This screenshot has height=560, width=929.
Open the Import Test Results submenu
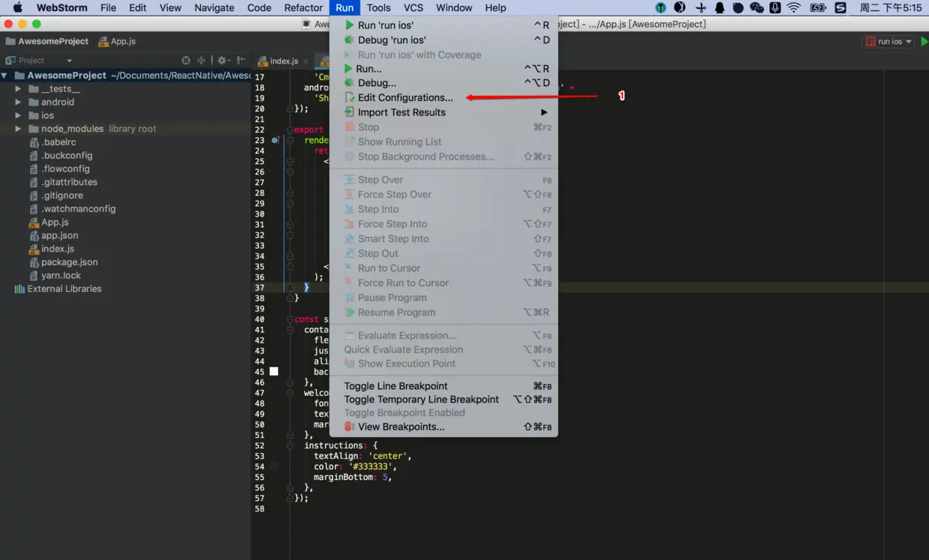coord(545,112)
